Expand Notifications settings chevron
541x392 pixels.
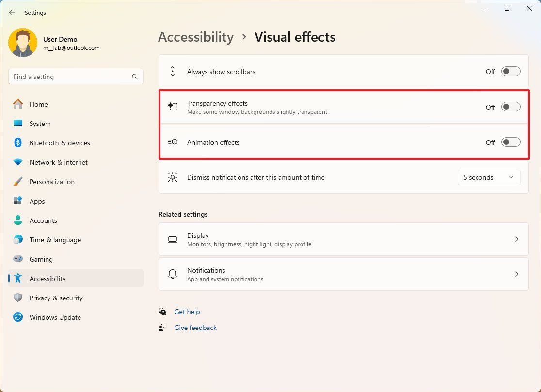click(x=516, y=274)
